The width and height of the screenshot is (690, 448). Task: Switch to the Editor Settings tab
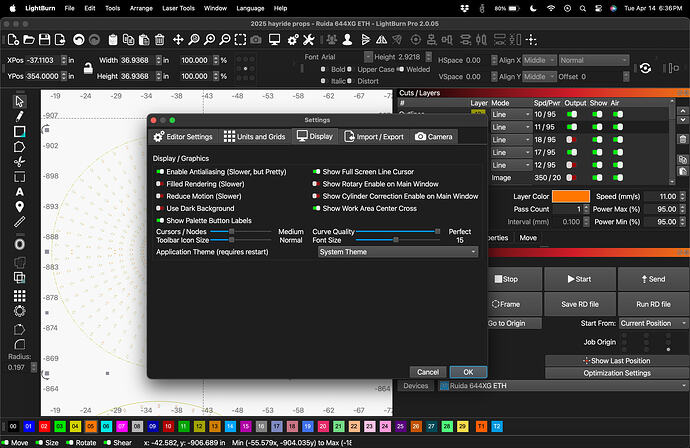pos(183,137)
